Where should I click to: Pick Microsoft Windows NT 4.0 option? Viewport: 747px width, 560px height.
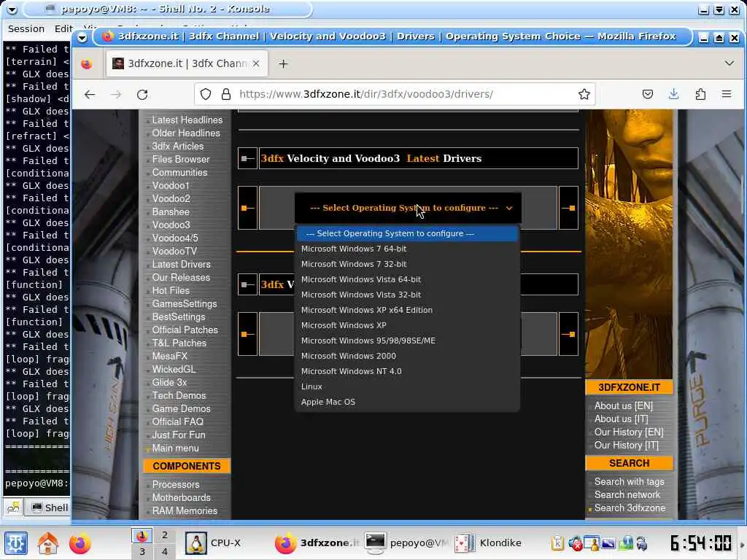coord(407,371)
